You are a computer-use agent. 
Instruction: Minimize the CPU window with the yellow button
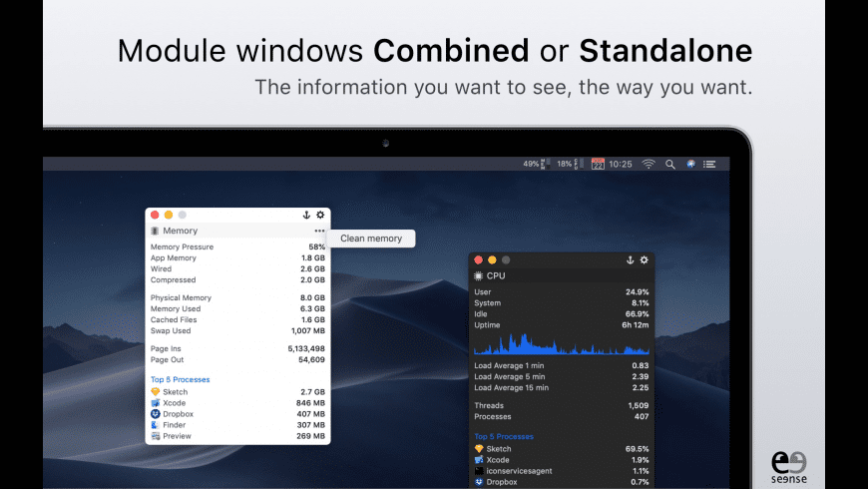492,259
